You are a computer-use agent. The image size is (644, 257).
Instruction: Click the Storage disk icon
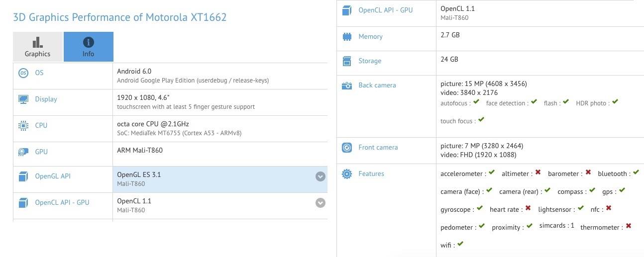click(x=347, y=61)
